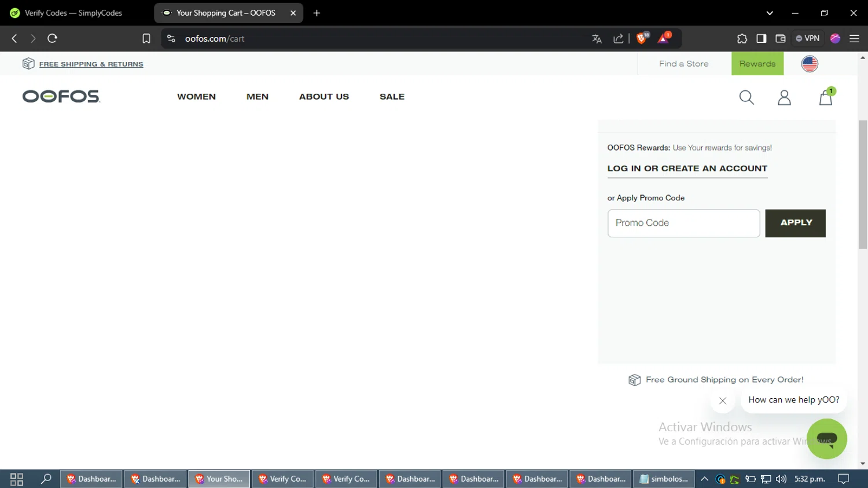Click the scrollbar down arrow
This screenshot has height=488, width=868.
pyautogui.click(x=863, y=464)
